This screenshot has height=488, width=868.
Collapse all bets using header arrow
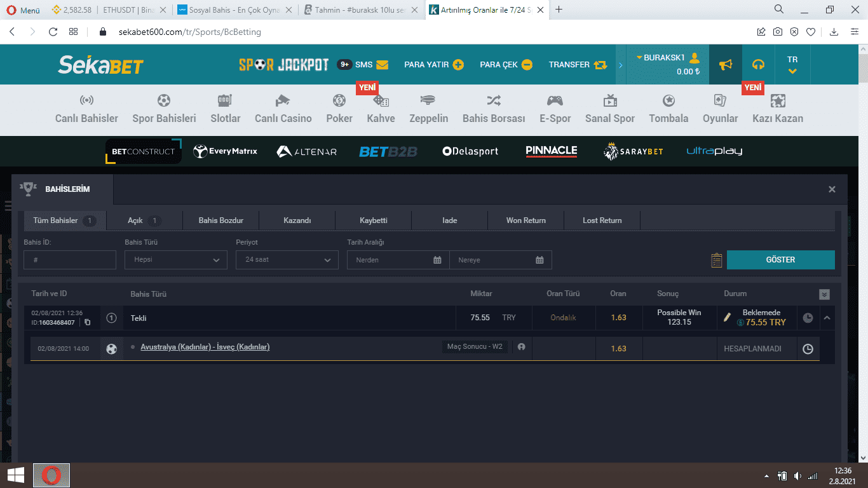(824, 294)
